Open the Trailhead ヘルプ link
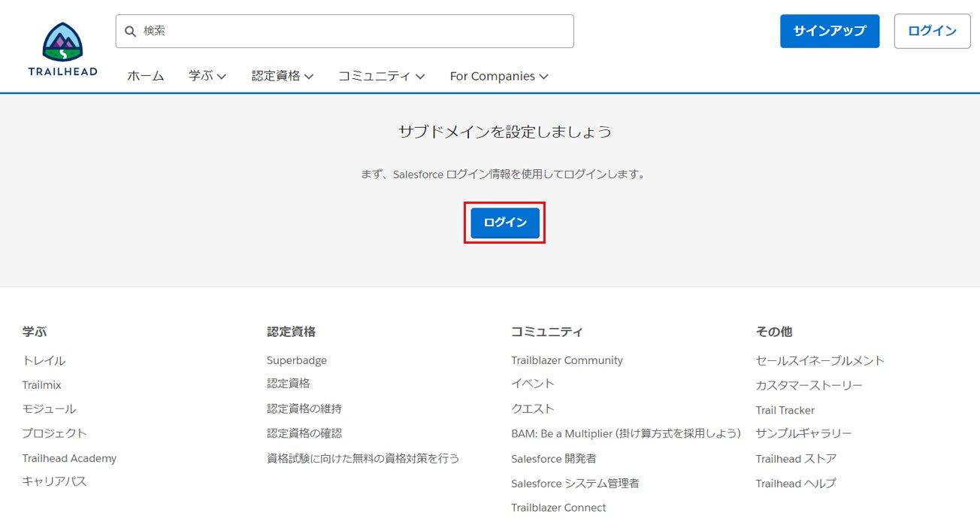 [796, 483]
